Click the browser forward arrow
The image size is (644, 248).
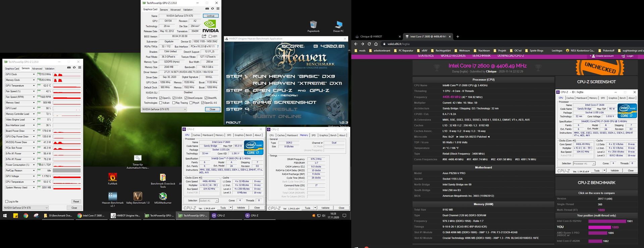point(363,44)
